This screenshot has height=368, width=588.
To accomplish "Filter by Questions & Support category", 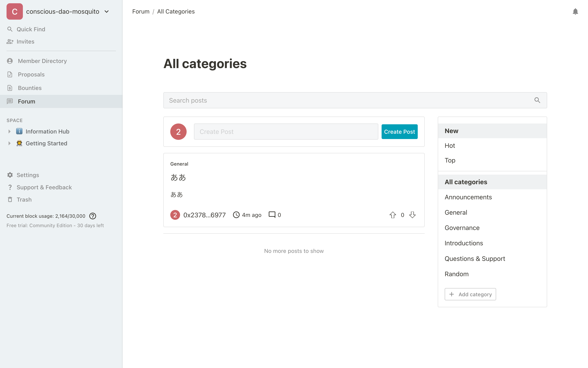I will 492,258.
